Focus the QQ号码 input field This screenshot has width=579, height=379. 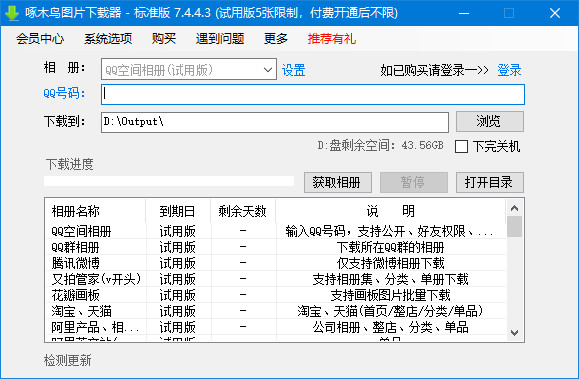313,94
